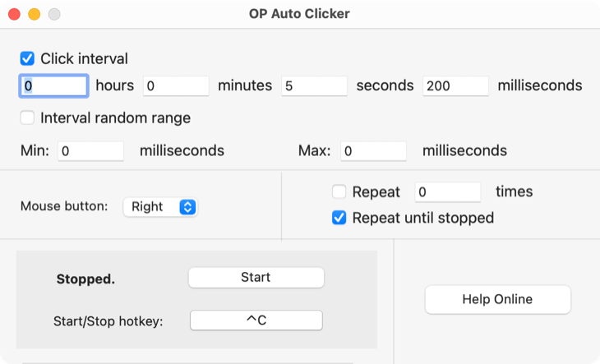Click the OP Auto Clicker title bar
Image resolution: width=600 pixels, height=364 pixels.
pos(299,14)
